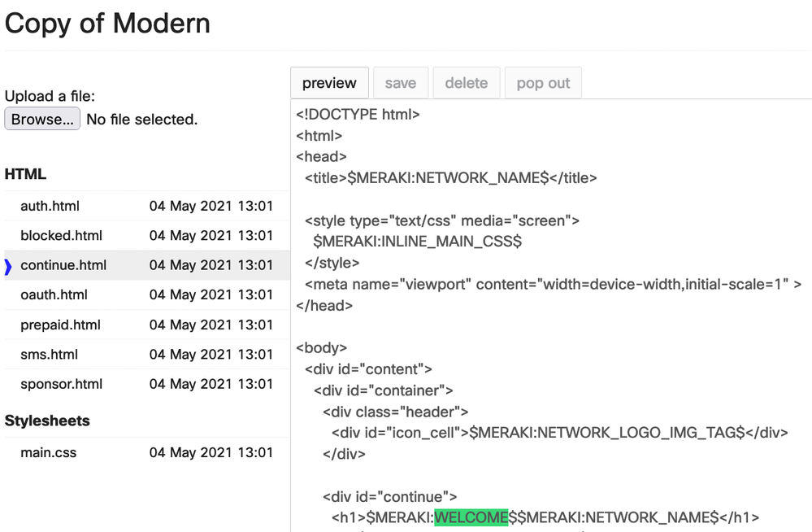Image resolution: width=812 pixels, height=532 pixels.
Task: Open main.css stylesheet
Action: click(49, 452)
